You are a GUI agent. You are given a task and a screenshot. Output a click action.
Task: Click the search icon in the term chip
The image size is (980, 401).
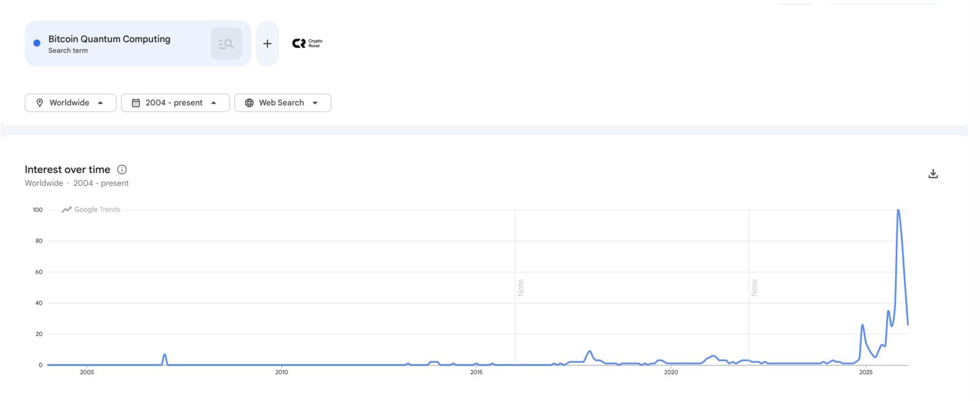226,44
